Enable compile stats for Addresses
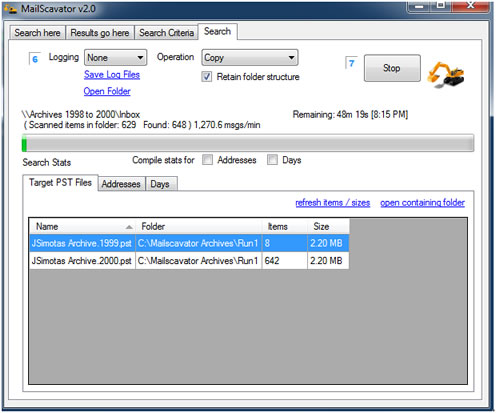 tap(207, 160)
